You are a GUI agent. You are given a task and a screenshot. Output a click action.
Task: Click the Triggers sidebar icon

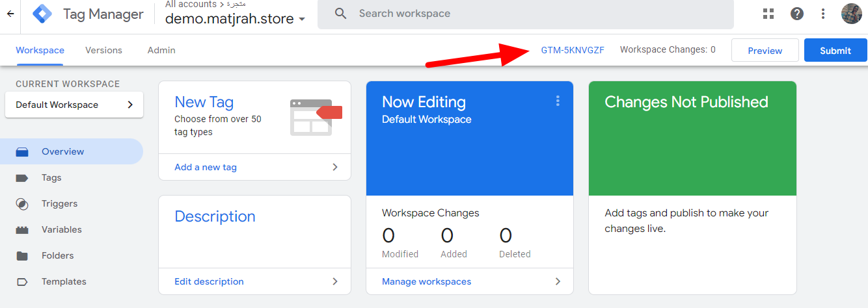[x=22, y=203]
